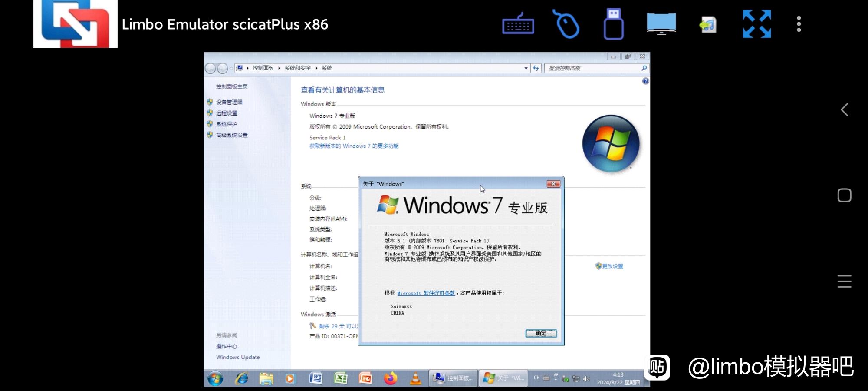Expand the arrow after 系统和安全 breadcrumb
868x391 pixels.
(316, 68)
